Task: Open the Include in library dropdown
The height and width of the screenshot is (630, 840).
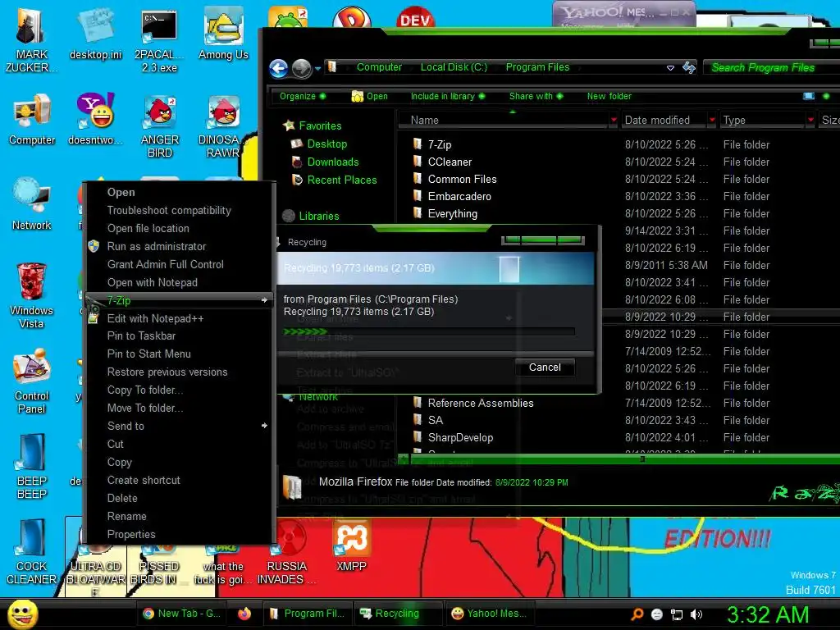Action: [x=448, y=97]
